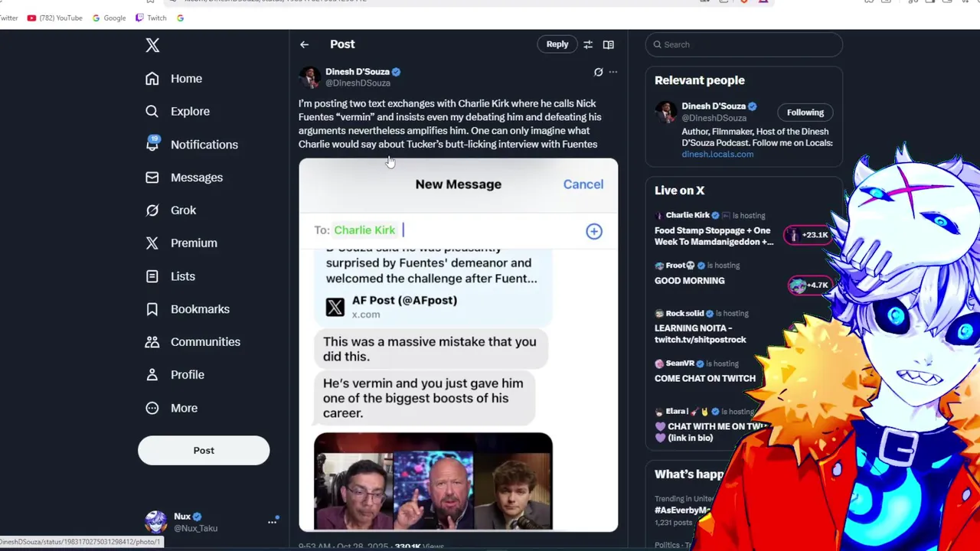Open Explore via the magnifier icon

pyautogui.click(x=152, y=112)
